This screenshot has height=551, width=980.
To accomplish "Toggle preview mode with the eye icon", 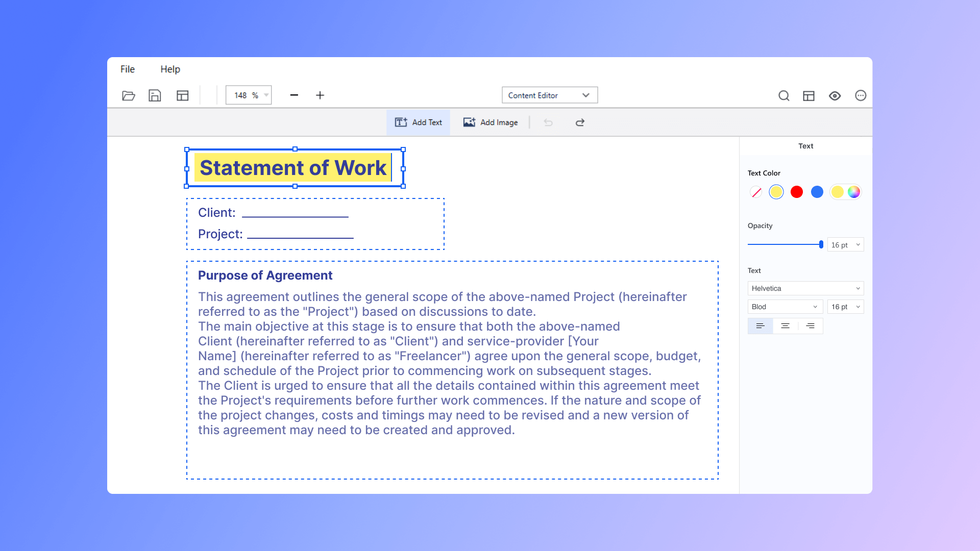I will 835,95.
